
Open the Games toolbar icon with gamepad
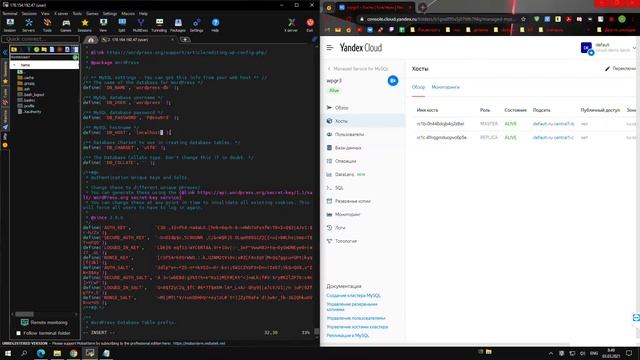pyautogui.click(x=66, y=25)
